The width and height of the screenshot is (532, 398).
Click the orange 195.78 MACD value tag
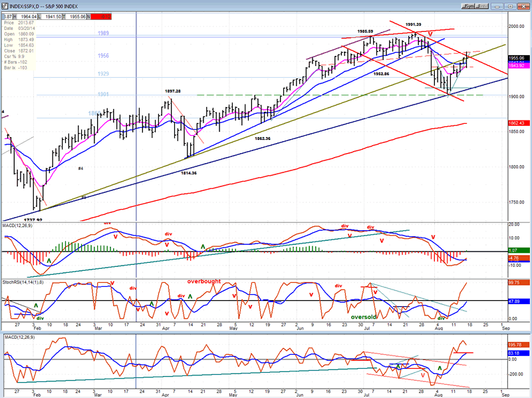pos(519,345)
